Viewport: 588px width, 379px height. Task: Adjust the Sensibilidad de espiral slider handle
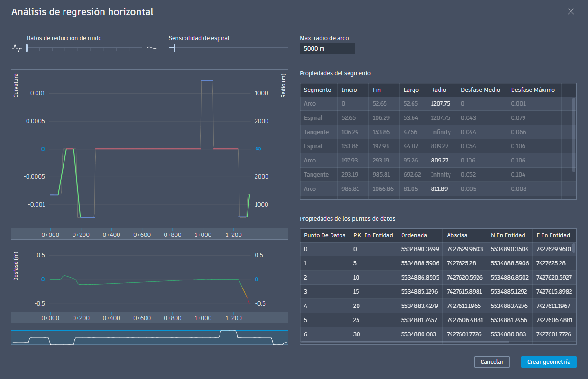click(175, 48)
